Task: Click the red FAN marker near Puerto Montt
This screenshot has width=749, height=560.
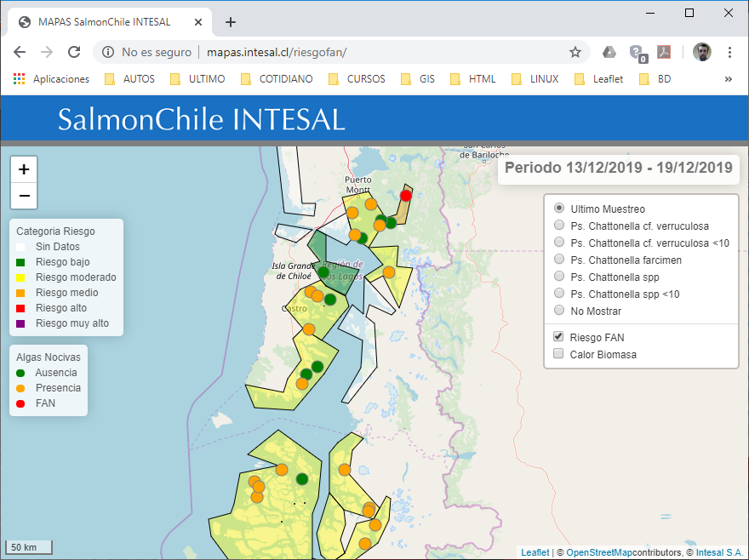Action: (405, 195)
